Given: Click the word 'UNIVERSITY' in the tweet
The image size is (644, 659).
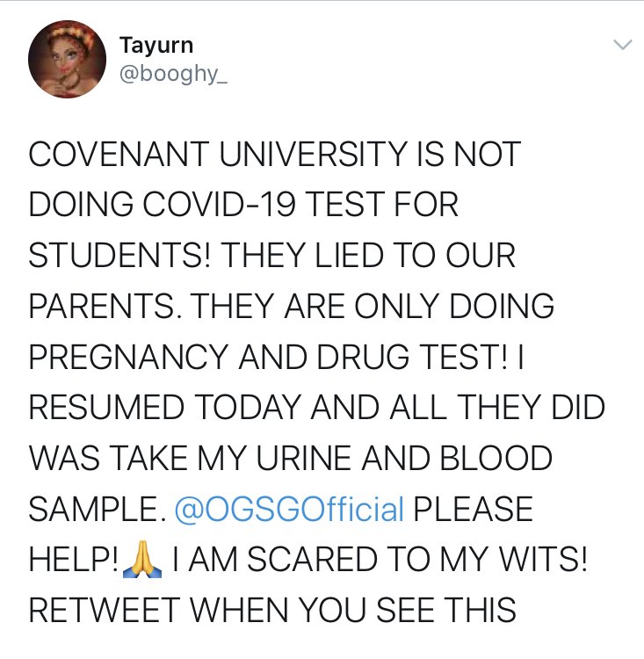Looking at the screenshot, I should [313, 154].
